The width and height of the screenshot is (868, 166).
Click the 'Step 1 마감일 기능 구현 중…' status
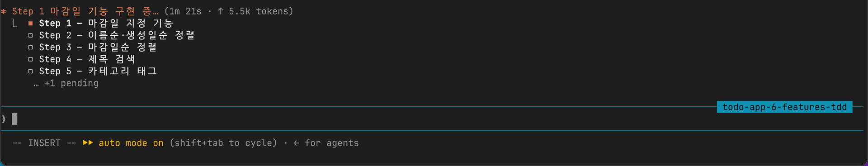coord(85,11)
